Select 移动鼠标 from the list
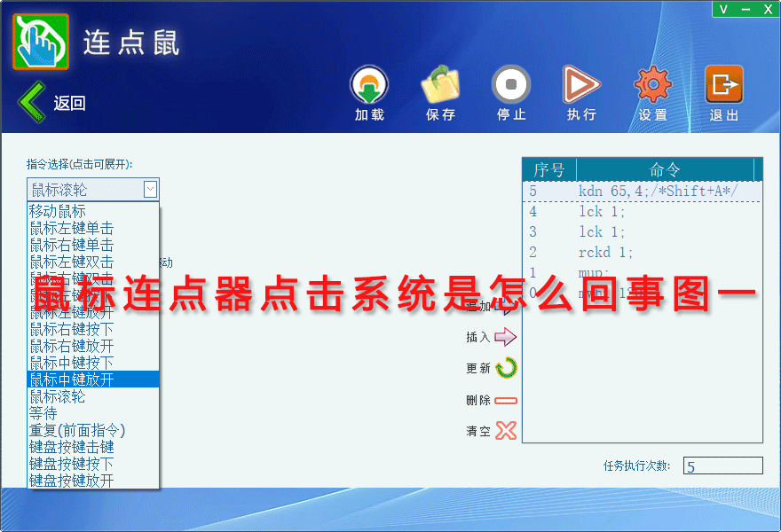 pos(93,211)
